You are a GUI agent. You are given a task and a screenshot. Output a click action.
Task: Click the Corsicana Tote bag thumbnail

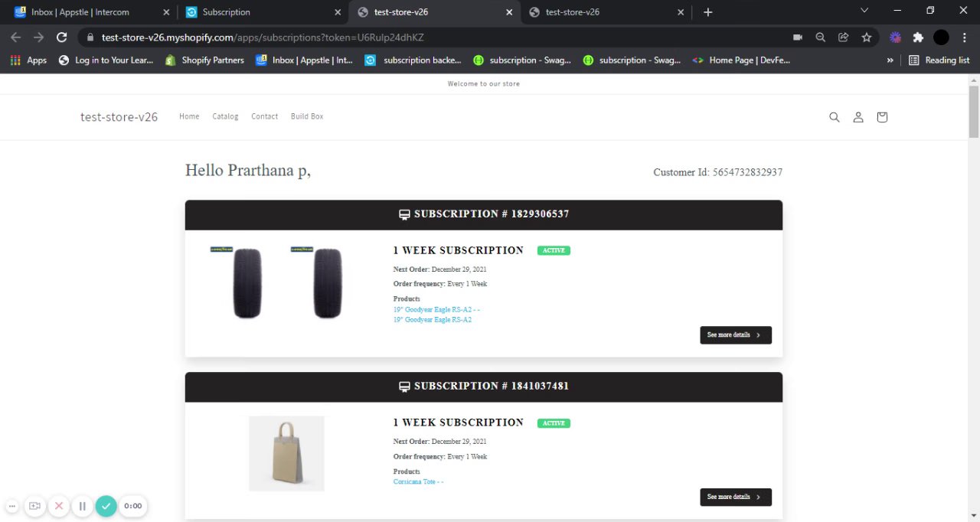coord(286,453)
